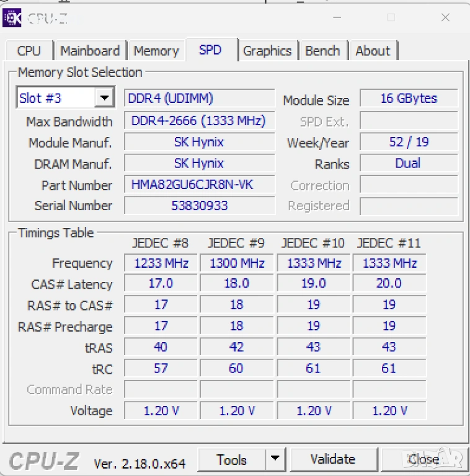
Task: Click the Max Bandwidth label
Action: pyautogui.click(x=69, y=121)
